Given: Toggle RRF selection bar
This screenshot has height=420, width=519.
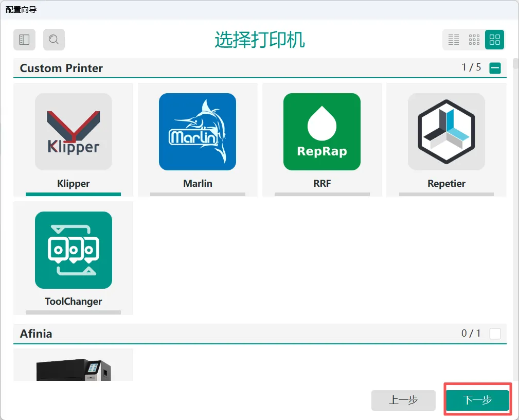Looking at the screenshot, I should (322, 194).
